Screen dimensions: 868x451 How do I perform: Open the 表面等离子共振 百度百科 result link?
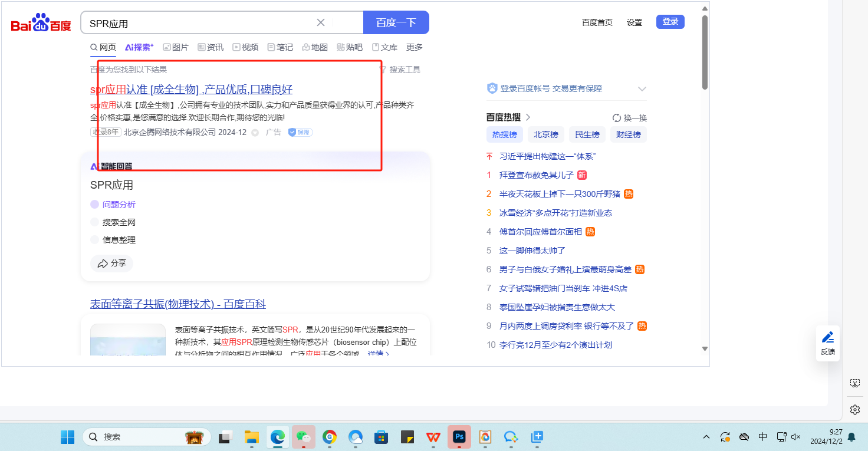pyautogui.click(x=177, y=304)
